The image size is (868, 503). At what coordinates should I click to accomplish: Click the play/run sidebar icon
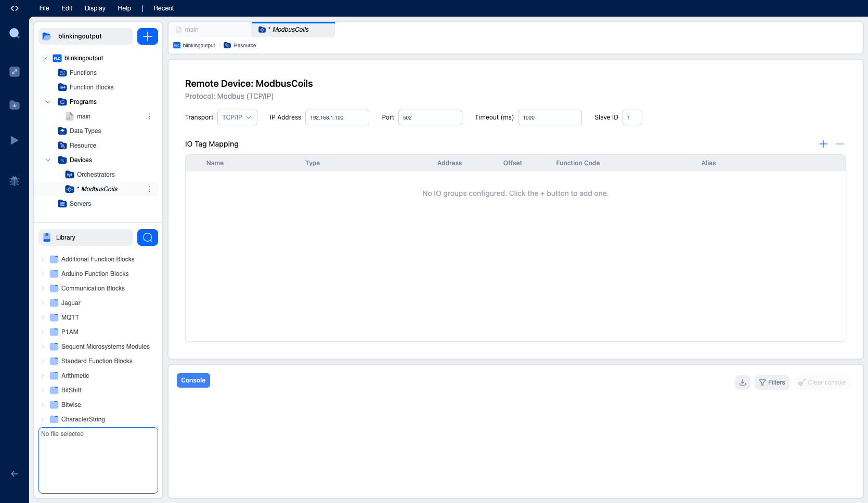pos(15,140)
